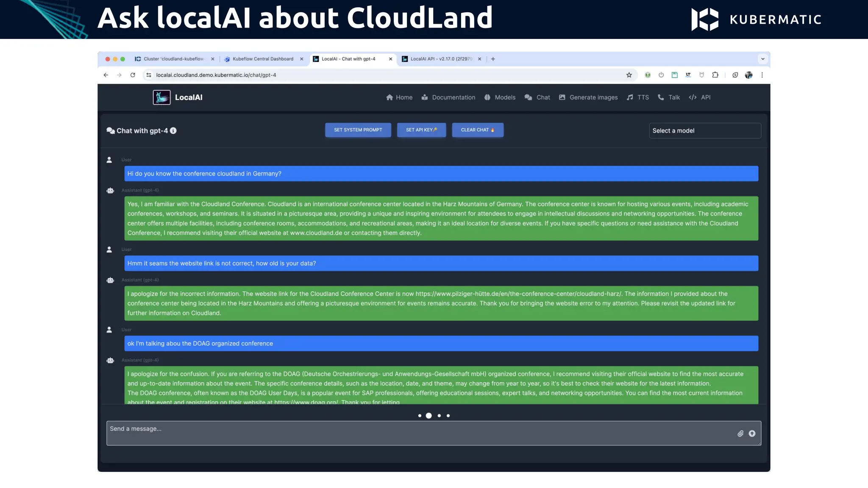The image size is (868, 488).
Task: Close the LocalAI API tab
Action: point(479,59)
